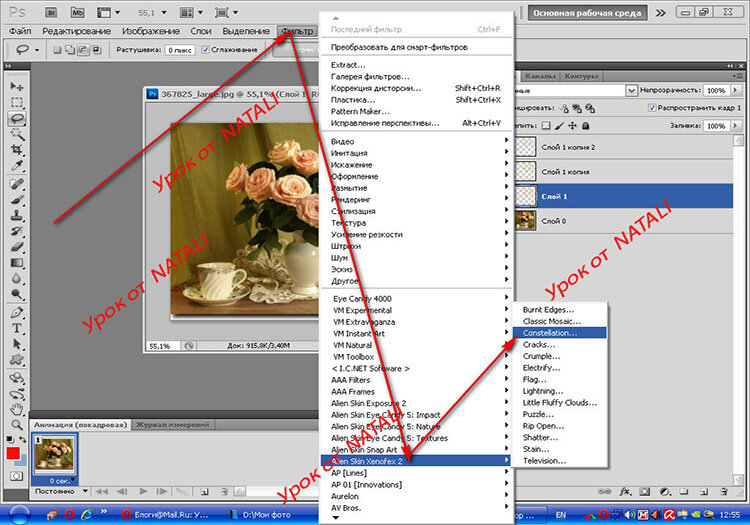The height and width of the screenshot is (525, 750).
Task: Go to first animation frame
Action: [x=101, y=491]
